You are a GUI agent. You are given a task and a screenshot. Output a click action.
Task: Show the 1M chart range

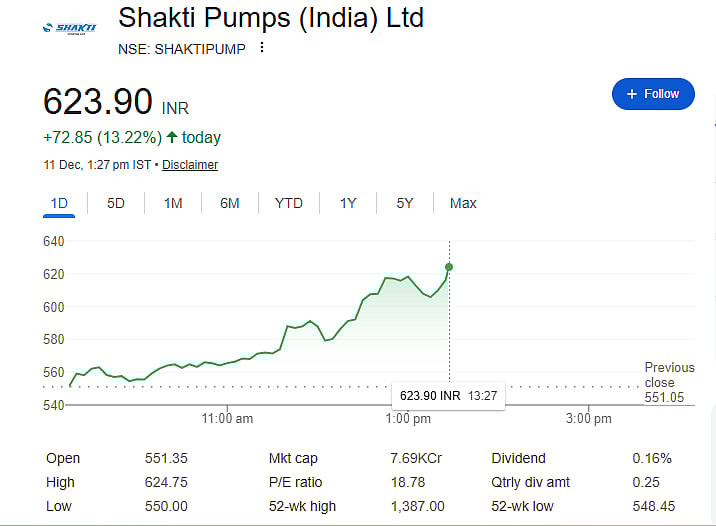click(x=173, y=203)
